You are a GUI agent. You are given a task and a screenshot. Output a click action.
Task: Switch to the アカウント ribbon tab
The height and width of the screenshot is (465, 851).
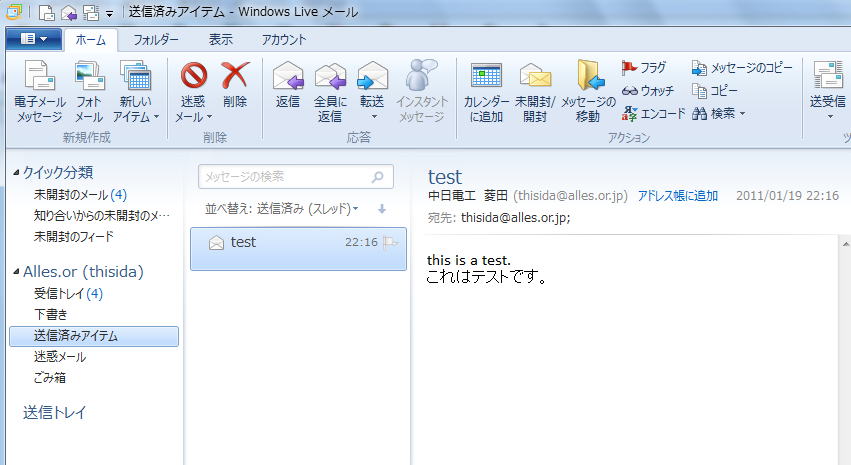[284, 40]
